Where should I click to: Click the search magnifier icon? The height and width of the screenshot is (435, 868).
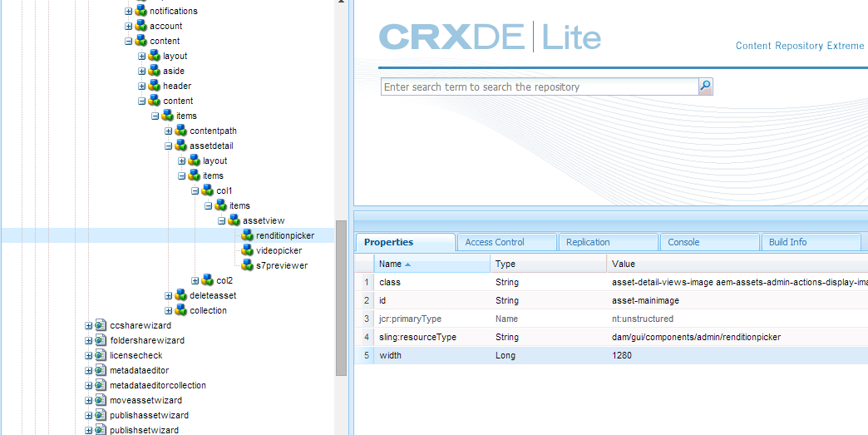tap(705, 87)
